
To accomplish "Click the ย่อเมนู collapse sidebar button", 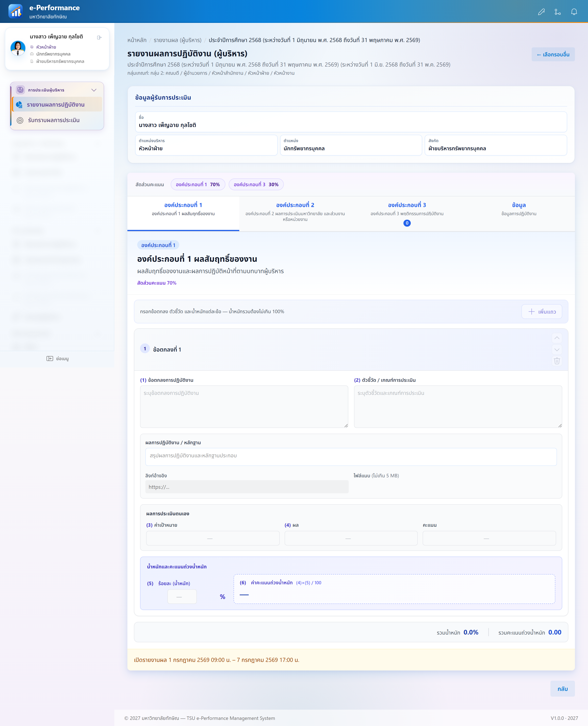I will (57, 358).
